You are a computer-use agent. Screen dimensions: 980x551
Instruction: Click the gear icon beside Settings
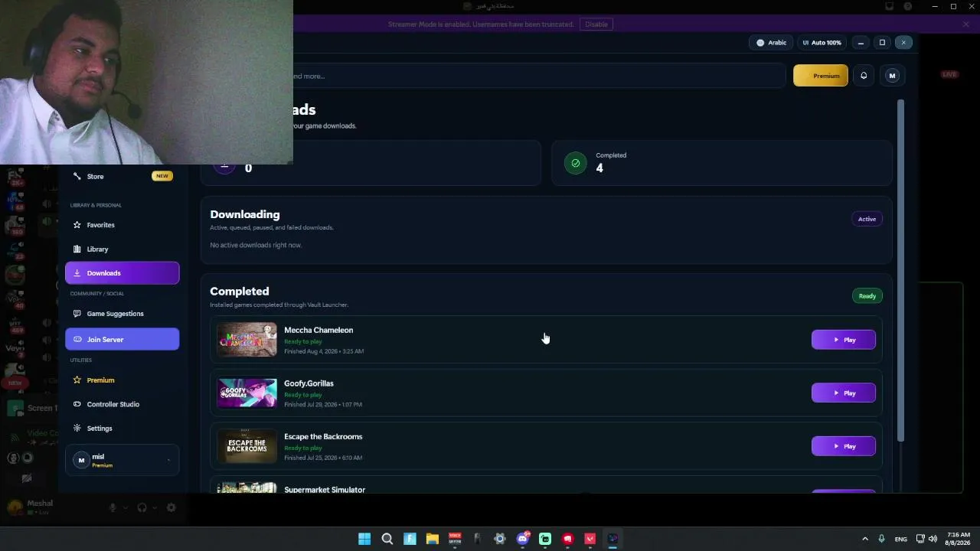[x=77, y=429]
